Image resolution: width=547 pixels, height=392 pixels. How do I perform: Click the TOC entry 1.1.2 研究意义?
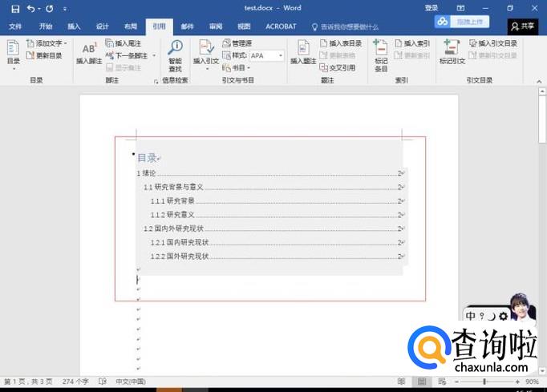click(277, 215)
